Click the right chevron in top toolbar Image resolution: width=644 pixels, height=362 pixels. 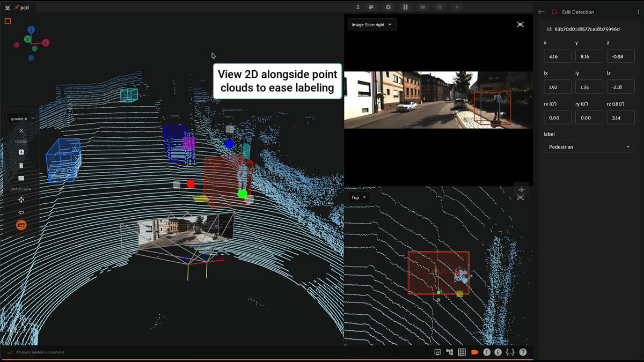pyautogui.click(x=457, y=7)
